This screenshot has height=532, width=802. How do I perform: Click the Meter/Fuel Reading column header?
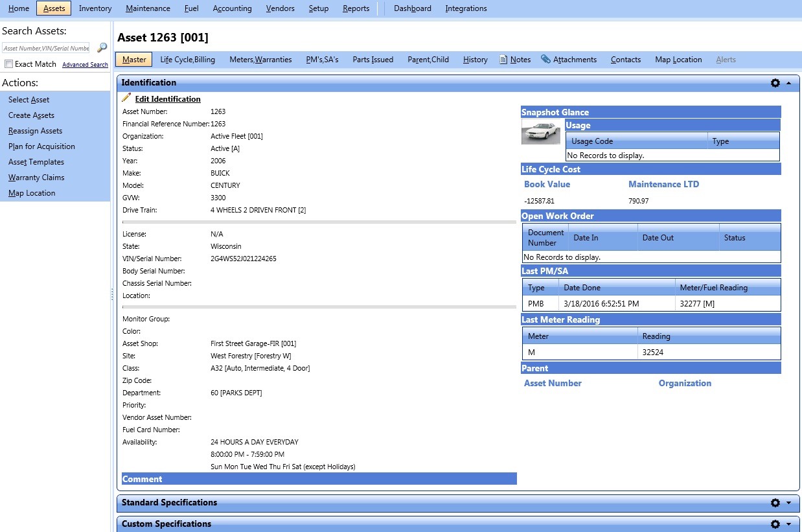tap(728, 288)
